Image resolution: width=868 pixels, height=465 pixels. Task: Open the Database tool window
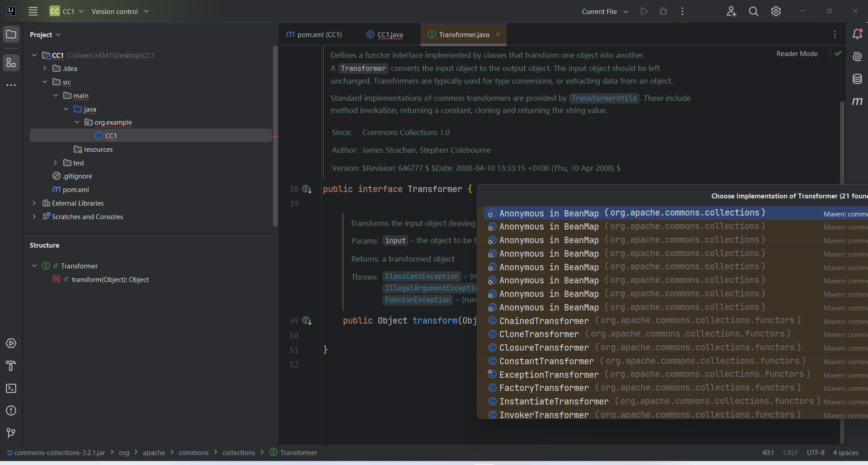[857, 79]
